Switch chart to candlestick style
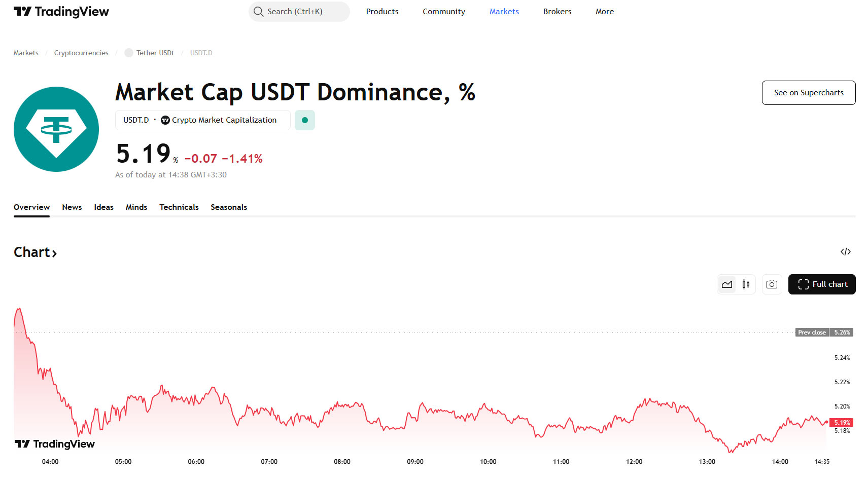Screen dimensions: 868x481 (746, 284)
